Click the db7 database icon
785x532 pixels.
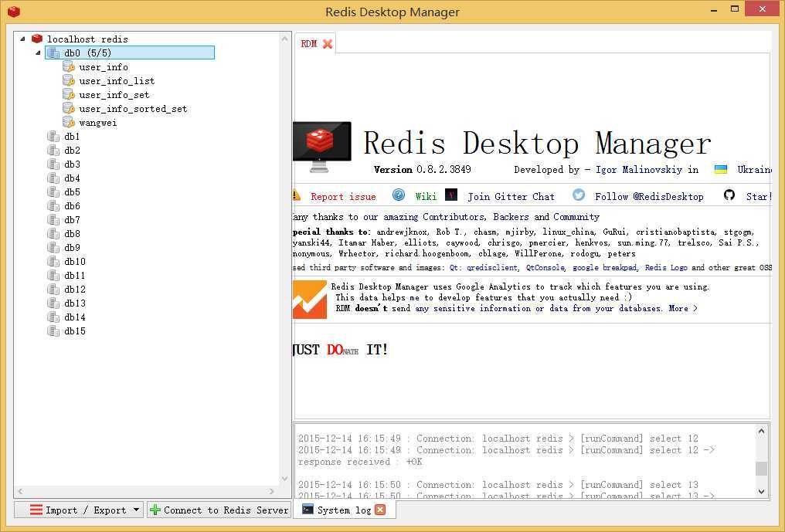coord(53,220)
